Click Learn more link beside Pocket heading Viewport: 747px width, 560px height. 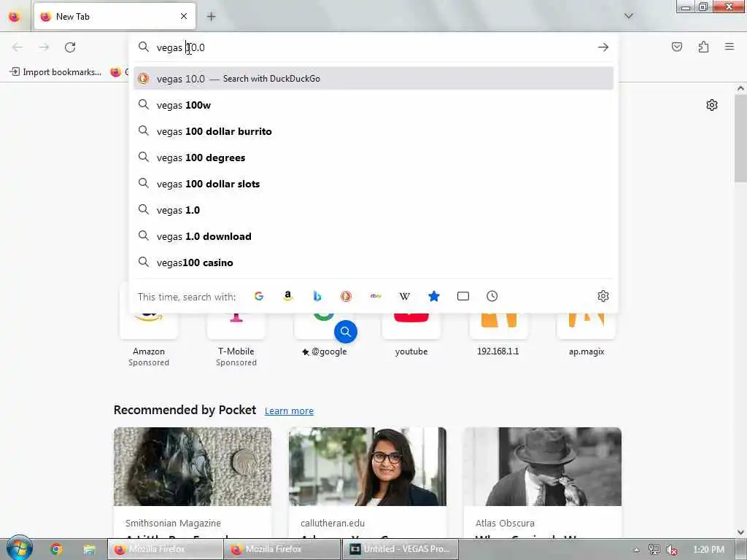289,411
